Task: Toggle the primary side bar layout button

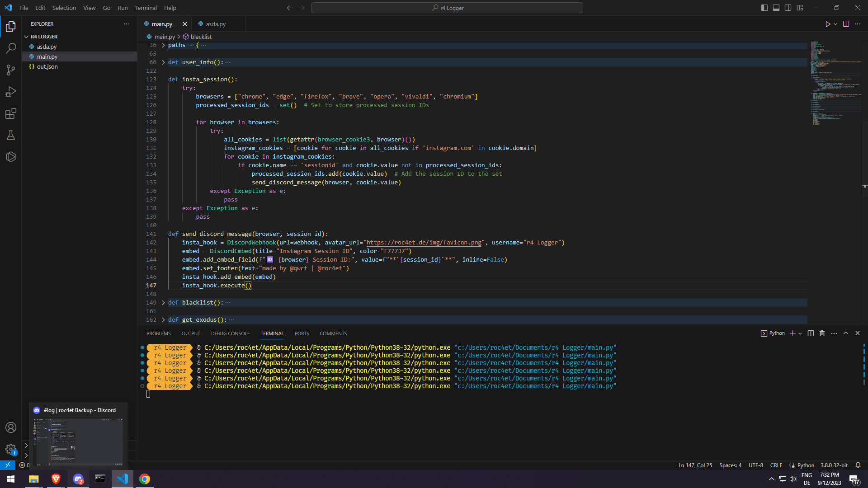Action: click(x=764, y=8)
